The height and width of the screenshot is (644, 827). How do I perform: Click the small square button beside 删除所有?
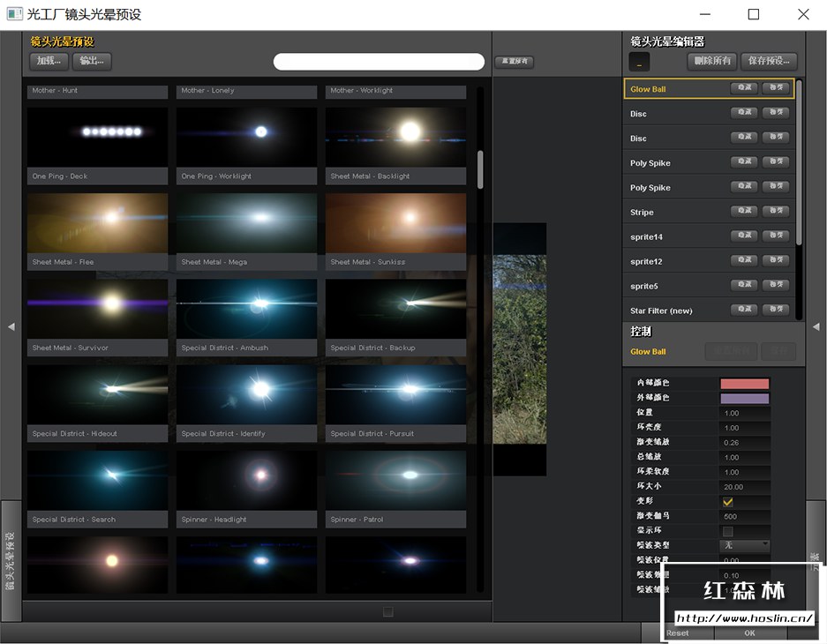640,62
